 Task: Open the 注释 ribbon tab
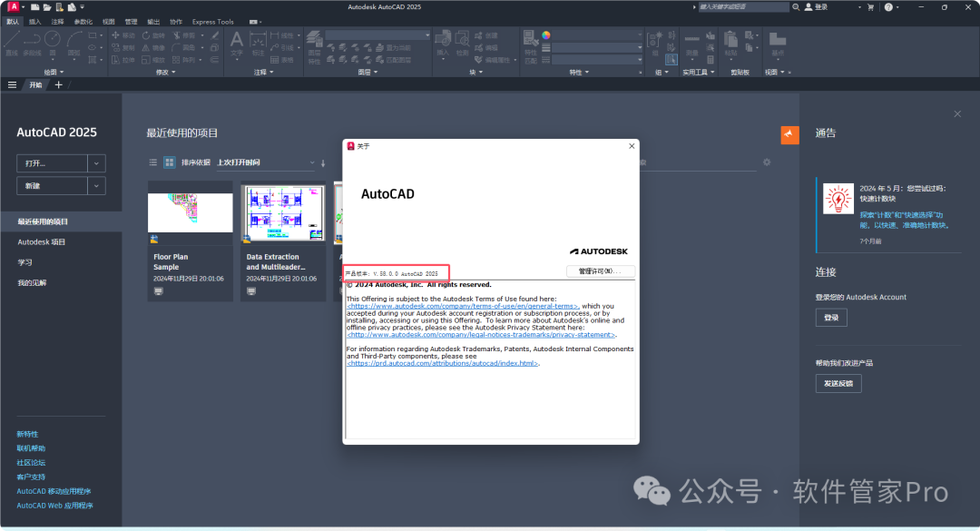point(57,21)
